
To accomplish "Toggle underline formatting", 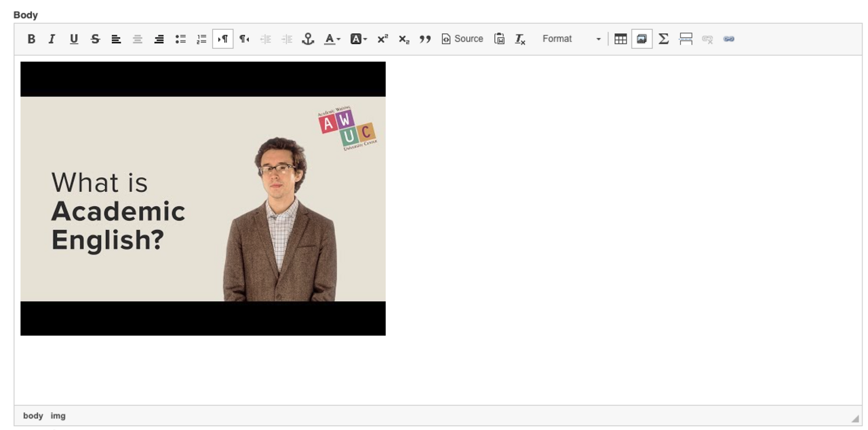I will tap(74, 39).
